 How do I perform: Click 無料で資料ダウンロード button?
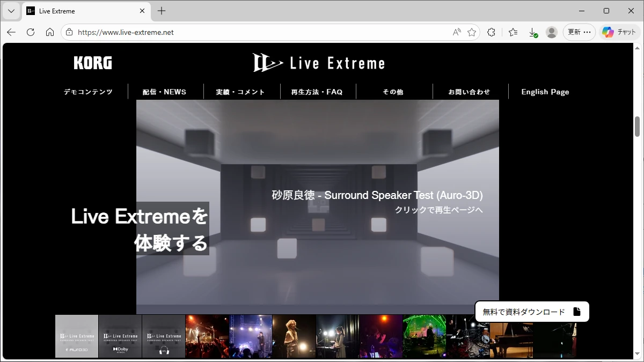(x=531, y=312)
